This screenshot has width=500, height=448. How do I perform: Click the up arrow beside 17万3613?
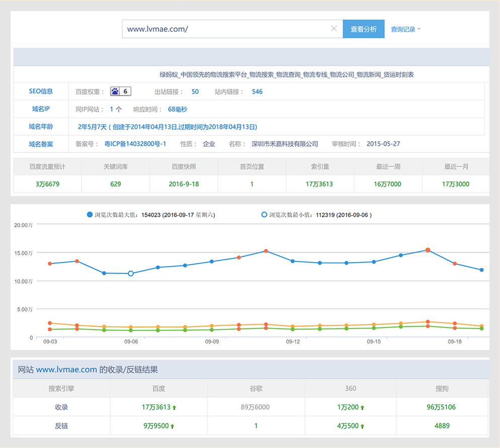pos(174,408)
